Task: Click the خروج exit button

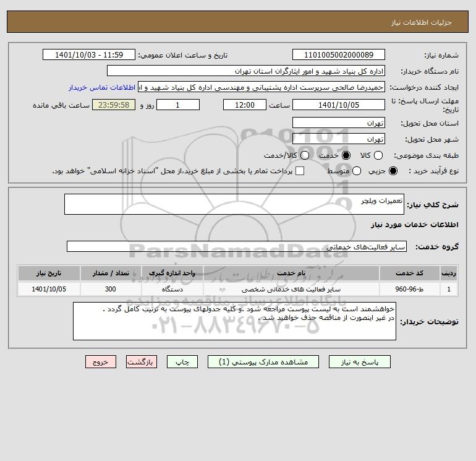Action: pyautogui.click(x=101, y=362)
